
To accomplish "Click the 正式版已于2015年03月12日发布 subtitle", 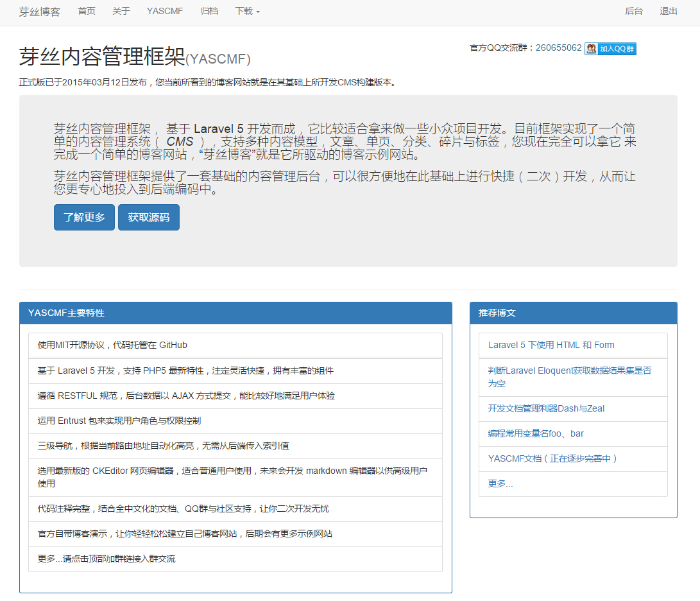I will coord(208,82).
